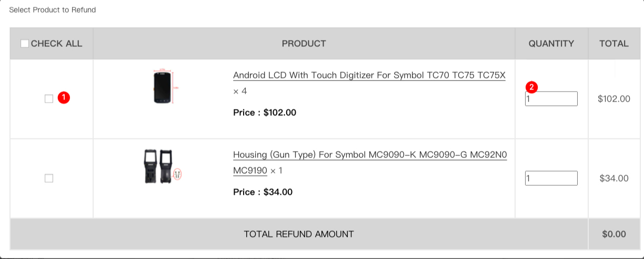The width and height of the screenshot is (644, 259).
Task: Select the Android LCD product checkbox
Action: [49, 98]
